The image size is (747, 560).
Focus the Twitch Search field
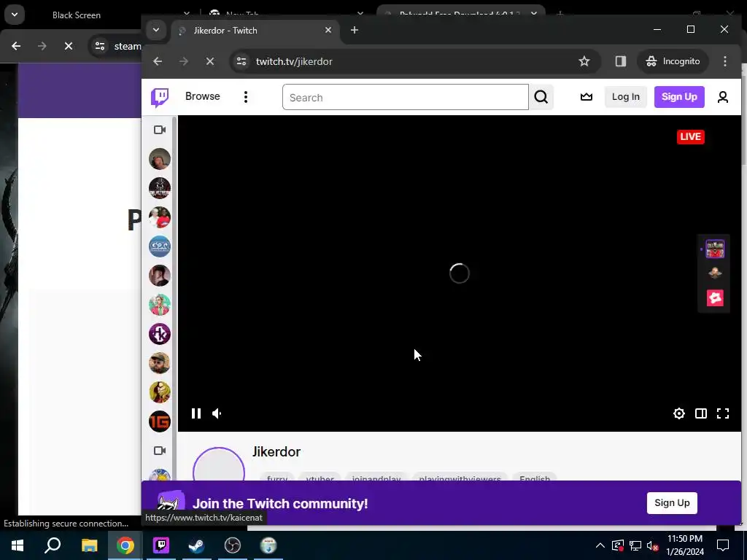point(406,97)
